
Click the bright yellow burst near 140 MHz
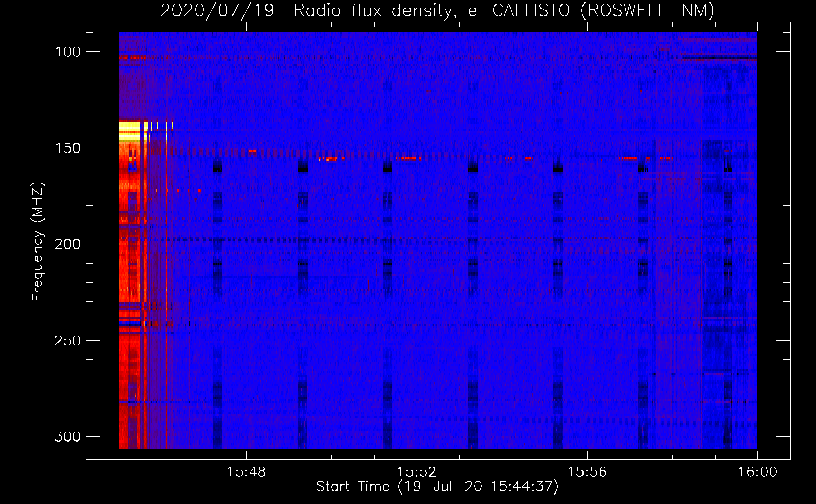point(130,131)
